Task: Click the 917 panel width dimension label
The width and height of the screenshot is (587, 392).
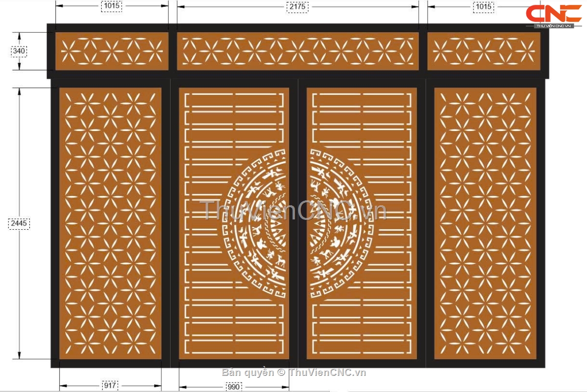Action: (x=110, y=386)
